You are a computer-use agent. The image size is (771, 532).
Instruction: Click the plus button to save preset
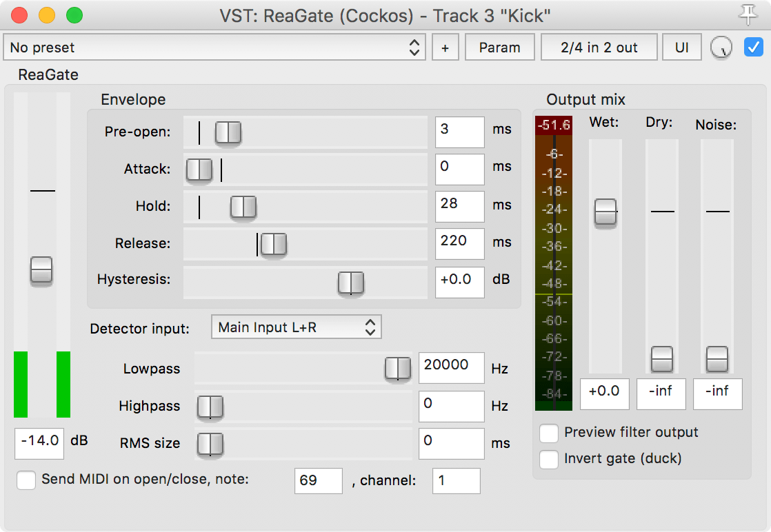[445, 48]
